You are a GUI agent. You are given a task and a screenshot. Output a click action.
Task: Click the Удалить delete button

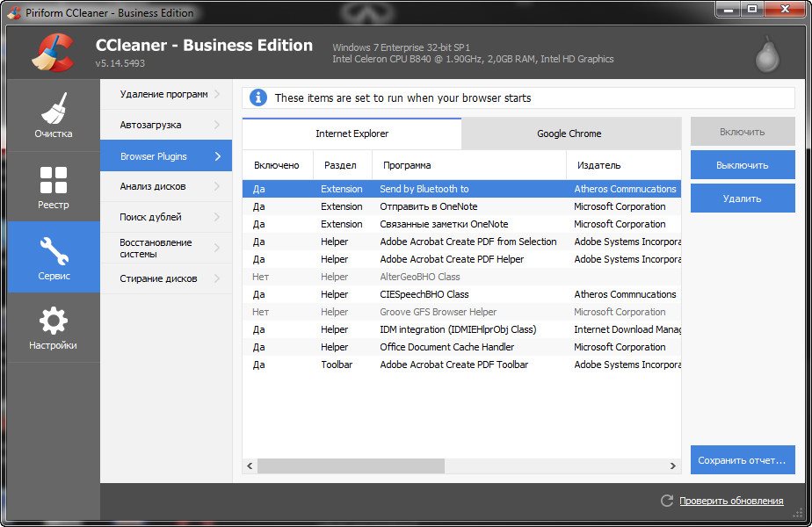[x=743, y=199]
